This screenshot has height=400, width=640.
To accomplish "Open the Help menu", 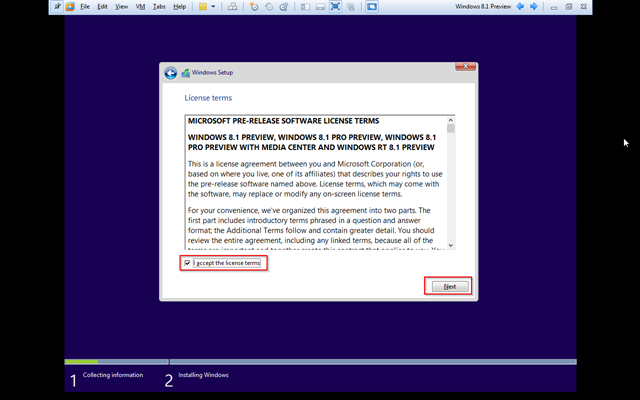I will (x=180, y=7).
